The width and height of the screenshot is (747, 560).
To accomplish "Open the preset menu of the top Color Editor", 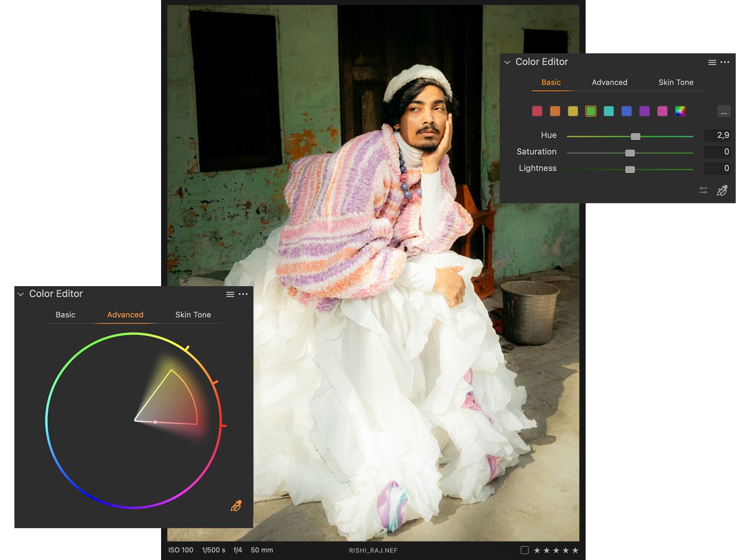I will (712, 62).
